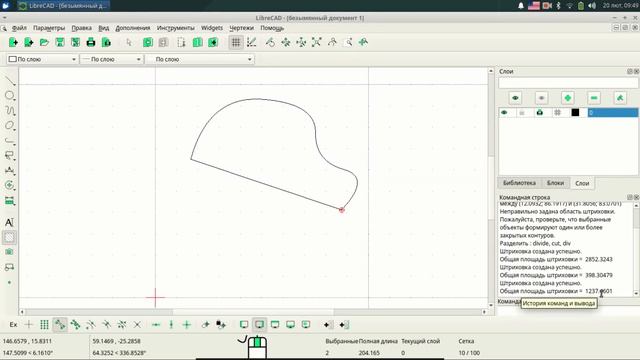The image size is (640, 360).
Task: Select the Polyline tool in the left toolbar
Action: [9, 141]
